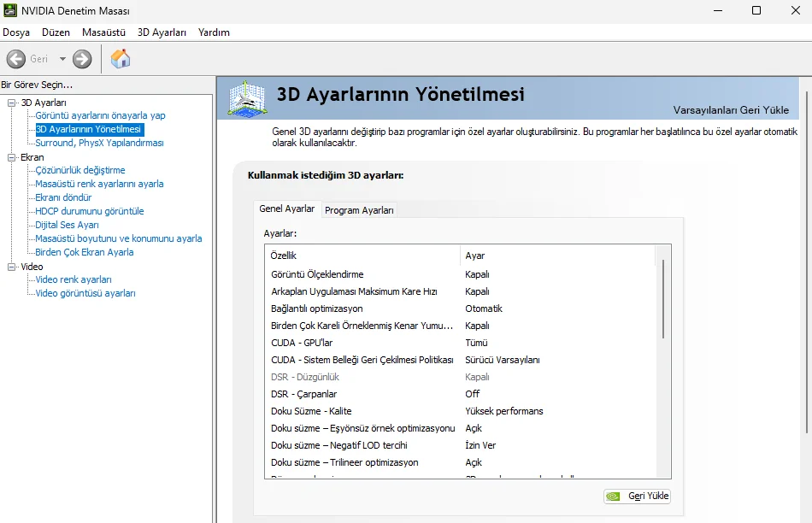The image size is (812, 523).
Task: Click the NVIDIA app icon in the title bar
Action: (x=10, y=10)
